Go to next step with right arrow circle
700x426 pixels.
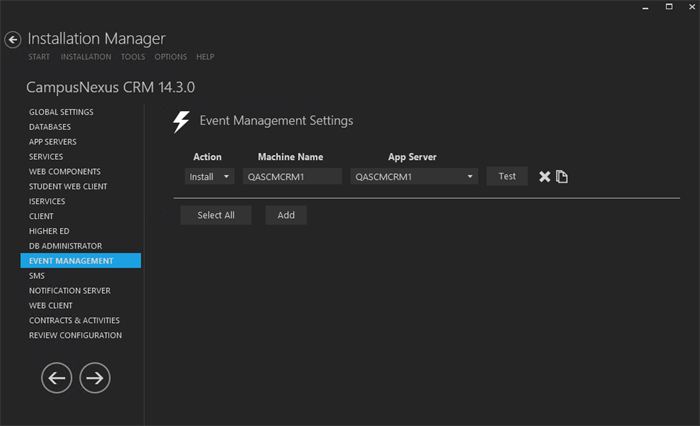95,378
